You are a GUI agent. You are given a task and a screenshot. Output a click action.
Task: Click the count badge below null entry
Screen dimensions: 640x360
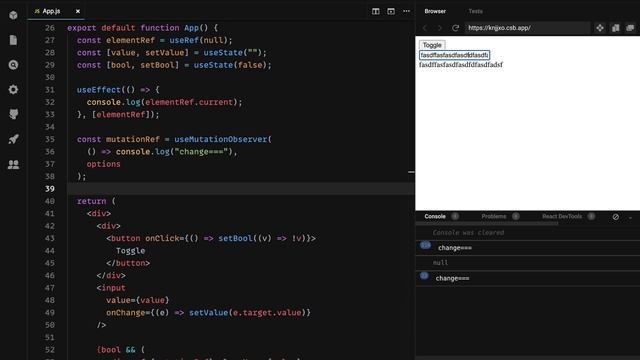[x=424, y=276]
